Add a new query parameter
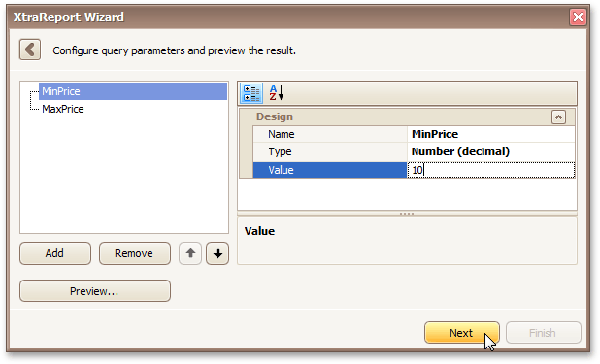This screenshot has height=364, width=600. (55, 253)
